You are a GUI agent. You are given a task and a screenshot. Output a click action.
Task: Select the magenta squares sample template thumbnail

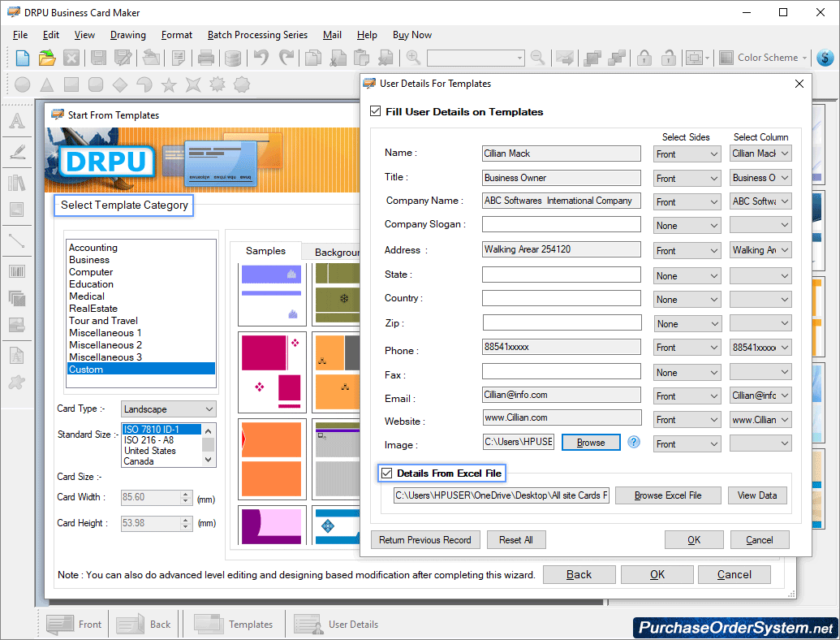pyautogui.click(x=272, y=372)
